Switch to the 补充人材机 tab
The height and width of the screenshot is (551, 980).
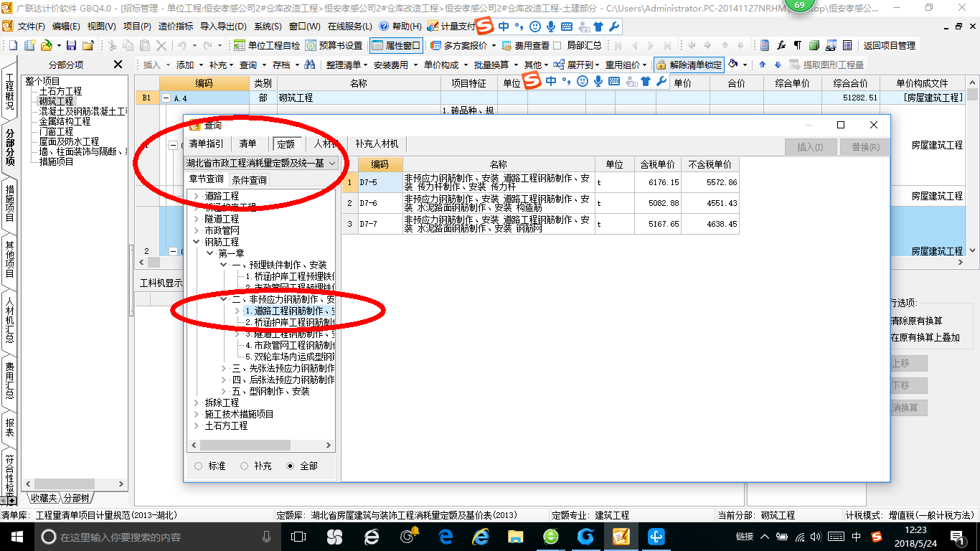[377, 143]
